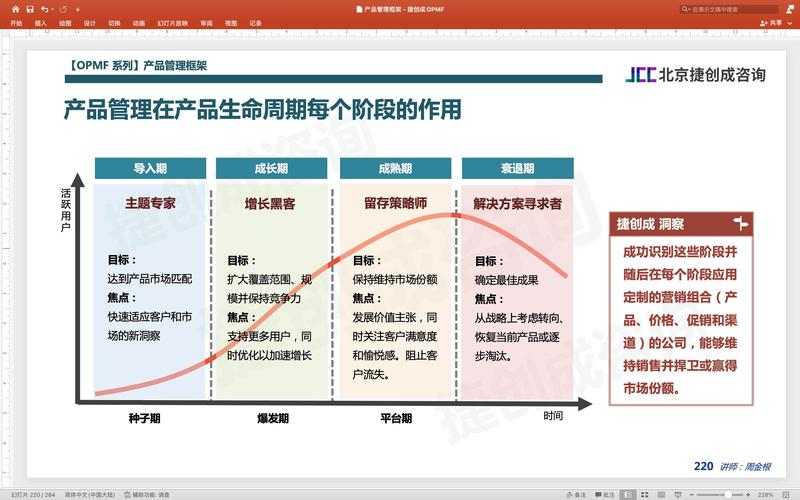This screenshot has height=500, width=800.
Task: Open the 切换 transitions tab
Action: click(x=114, y=23)
